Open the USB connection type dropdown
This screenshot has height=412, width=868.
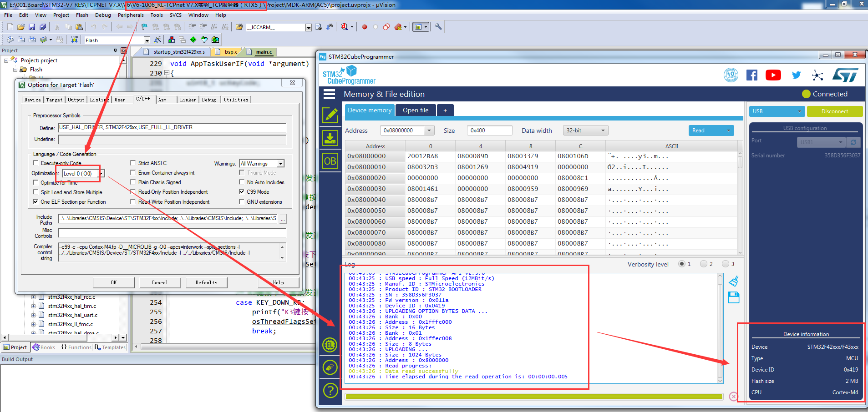coord(777,111)
